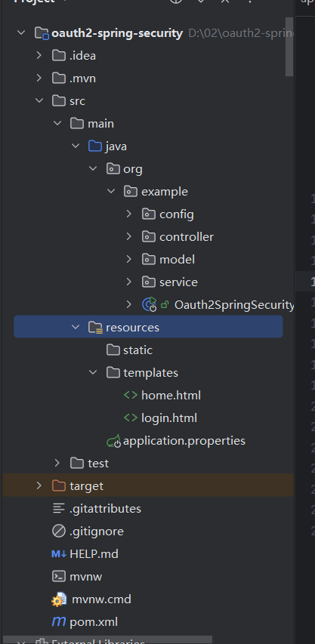
Task: Click the service package icon
Action: pos(149,282)
